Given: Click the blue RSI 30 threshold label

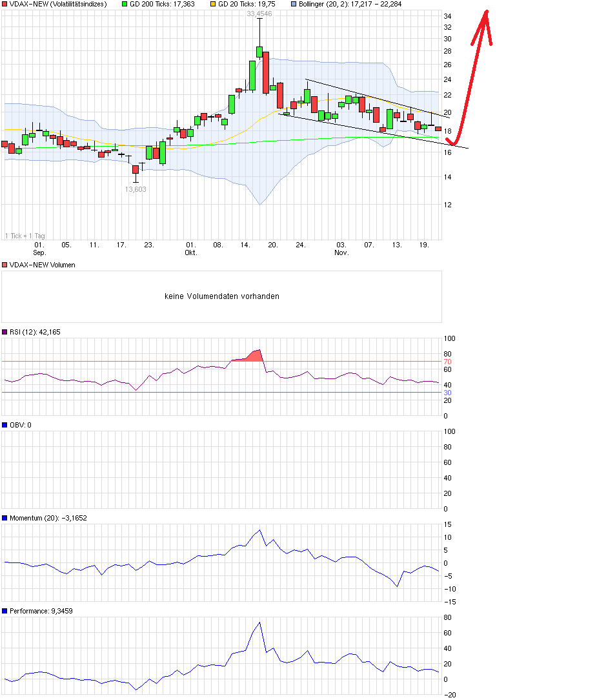Looking at the screenshot, I should click(x=447, y=393).
